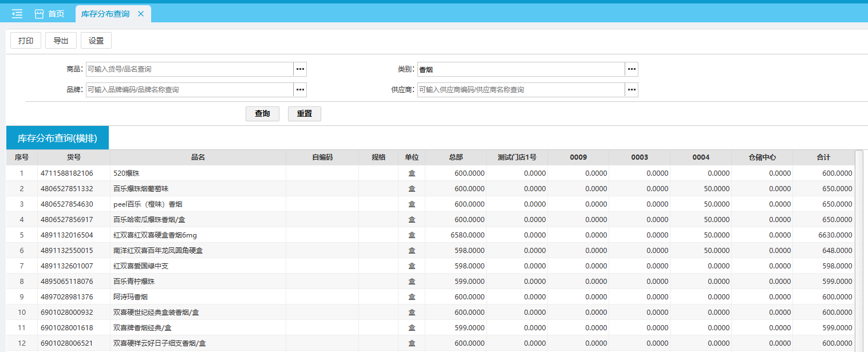Screen dimensions: 868x352
Task: Click the 合计 column header
Action: 823,157
